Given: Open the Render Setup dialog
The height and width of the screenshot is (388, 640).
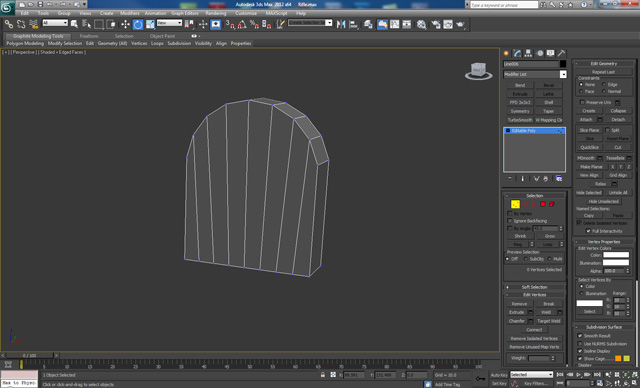Looking at the screenshot, I should click(436, 24).
